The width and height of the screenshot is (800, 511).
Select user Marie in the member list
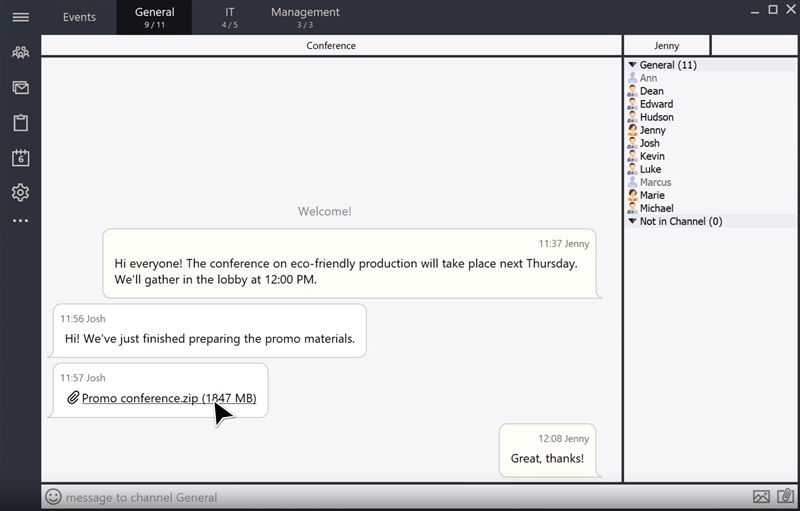point(652,195)
